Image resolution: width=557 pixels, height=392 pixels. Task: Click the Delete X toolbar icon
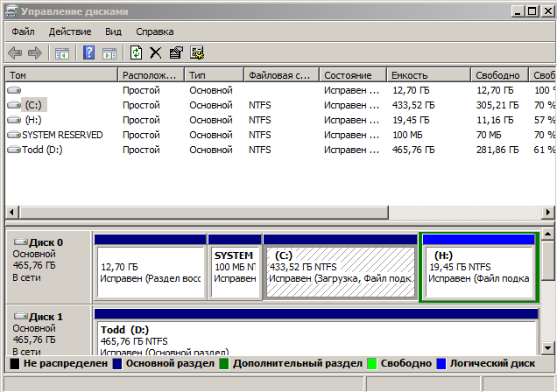pyautogui.click(x=156, y=53)
